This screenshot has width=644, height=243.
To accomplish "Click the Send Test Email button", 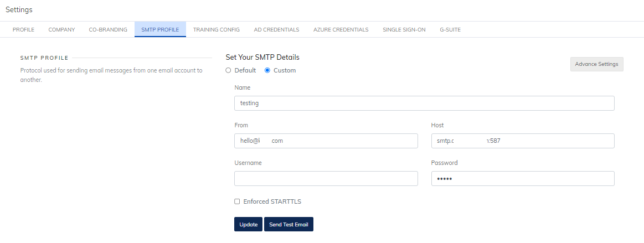I will [x=288, y=224].
